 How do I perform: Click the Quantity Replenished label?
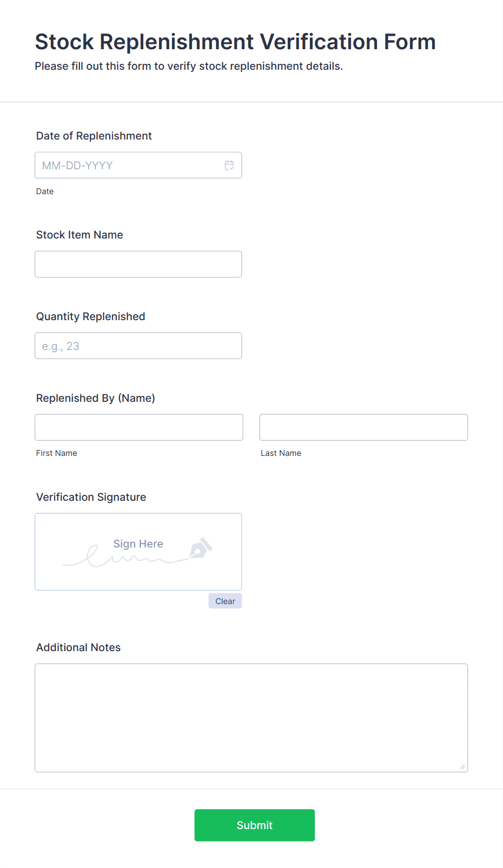(x=91, y=317)
